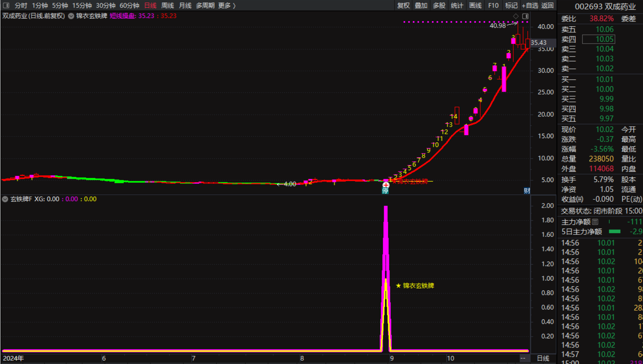Expand the 锦衣玄铁牌 indicator dropdown

71,16
